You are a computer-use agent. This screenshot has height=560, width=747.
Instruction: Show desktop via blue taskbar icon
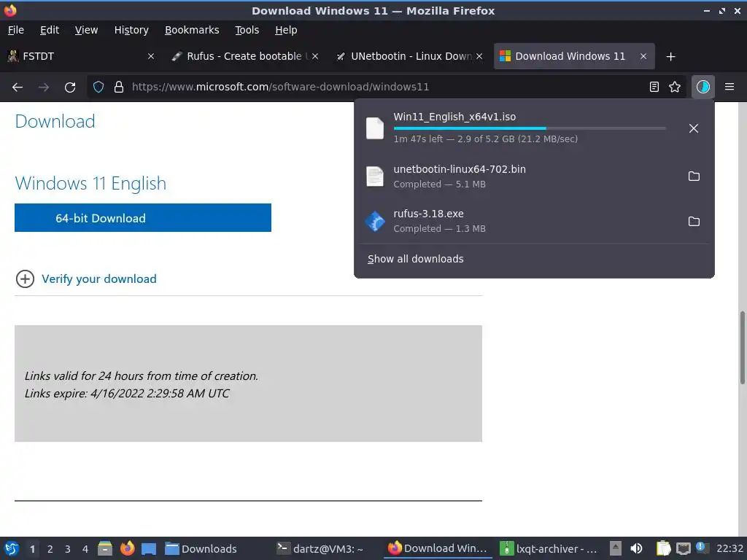(149, 549)
